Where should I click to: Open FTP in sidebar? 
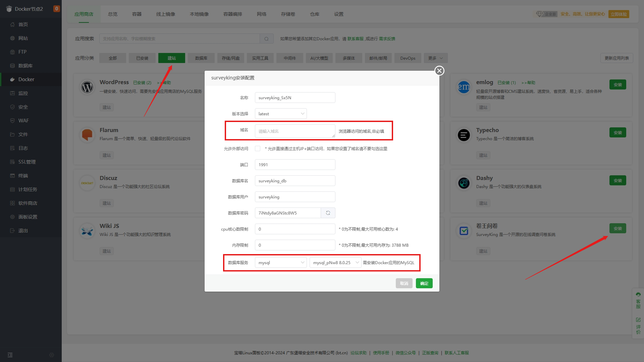[31, 52]
